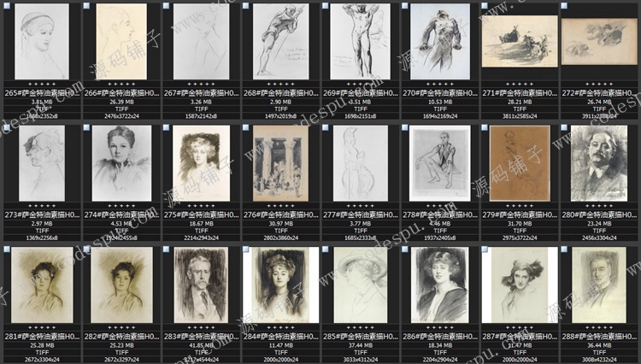Tick the checkbox on item 274
The width and height of the screenshot is (641, 364).
click(x=86, y=127)
